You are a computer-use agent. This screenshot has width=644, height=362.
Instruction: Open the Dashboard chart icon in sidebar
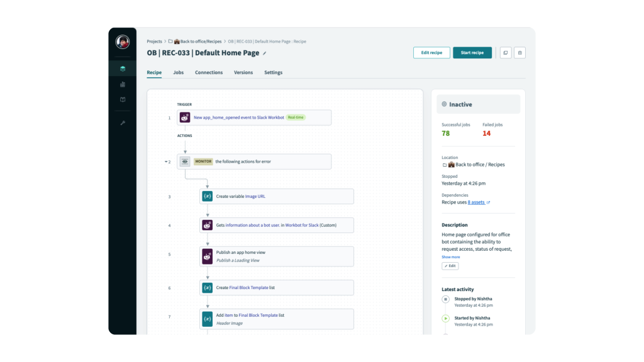(123, 84)
